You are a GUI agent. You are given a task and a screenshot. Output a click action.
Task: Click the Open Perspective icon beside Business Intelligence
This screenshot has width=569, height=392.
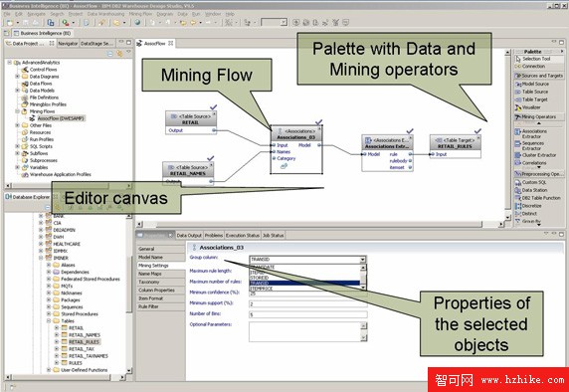[7, 33]
